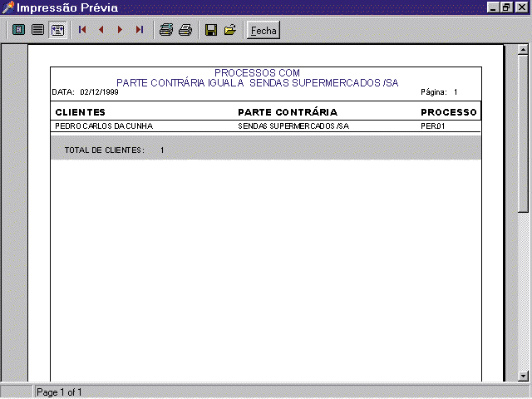Advance to the next page
This screenshot has width=532, height=399.
[x=121, y=30]
